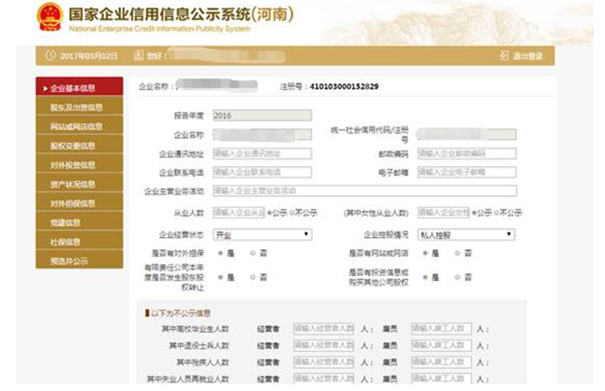Image resolution: width=605 pixels, height=391 pixels.
Task: Focus the 其中女性从业人数 input field
Action: [443, 212]
